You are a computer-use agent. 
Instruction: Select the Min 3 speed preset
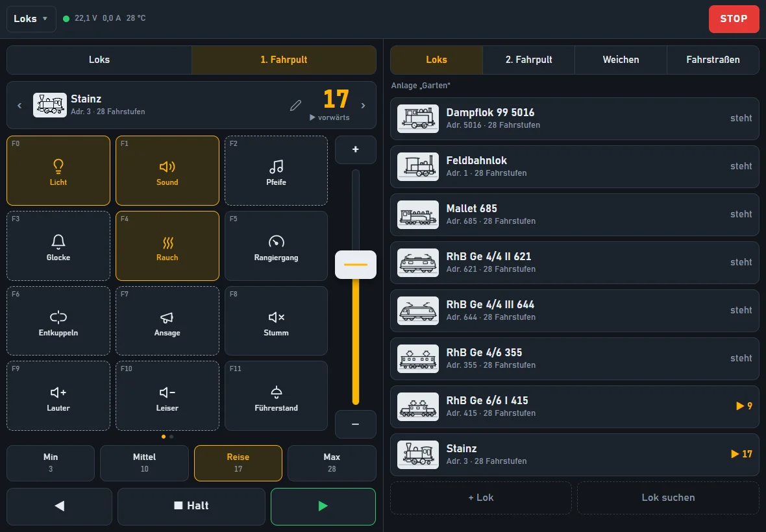coord(51,463)
